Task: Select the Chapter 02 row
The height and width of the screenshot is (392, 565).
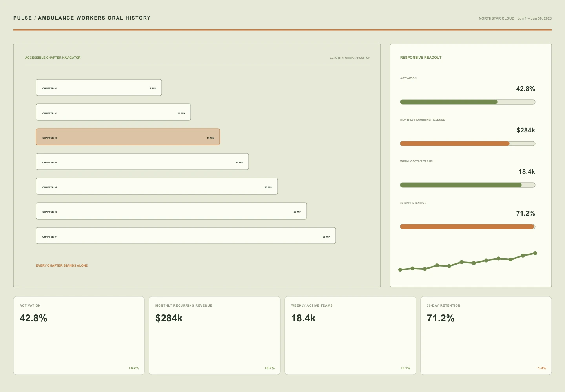Action: pyautogui.click(x=113, y=112)
